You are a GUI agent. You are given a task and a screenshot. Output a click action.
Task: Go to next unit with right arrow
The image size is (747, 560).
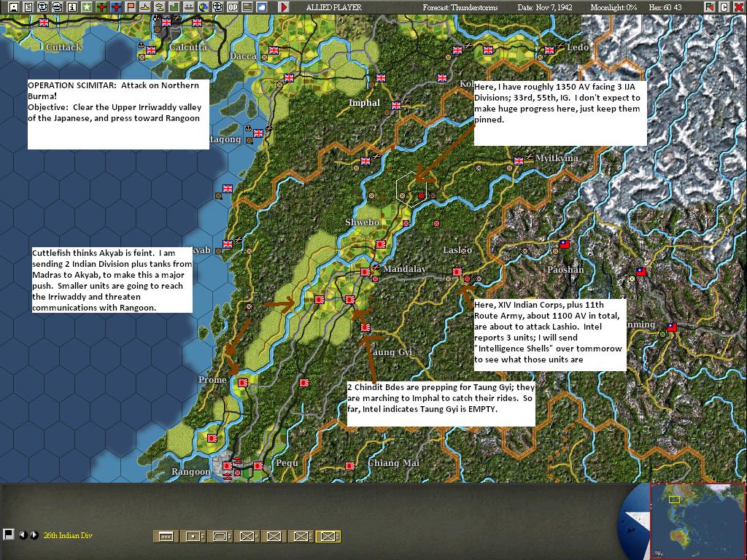34,534
